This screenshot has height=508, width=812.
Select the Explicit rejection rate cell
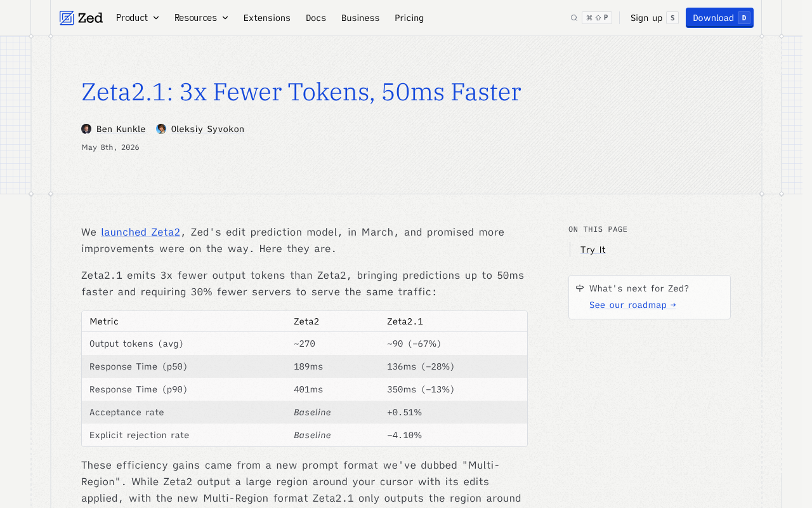point(184,435)
